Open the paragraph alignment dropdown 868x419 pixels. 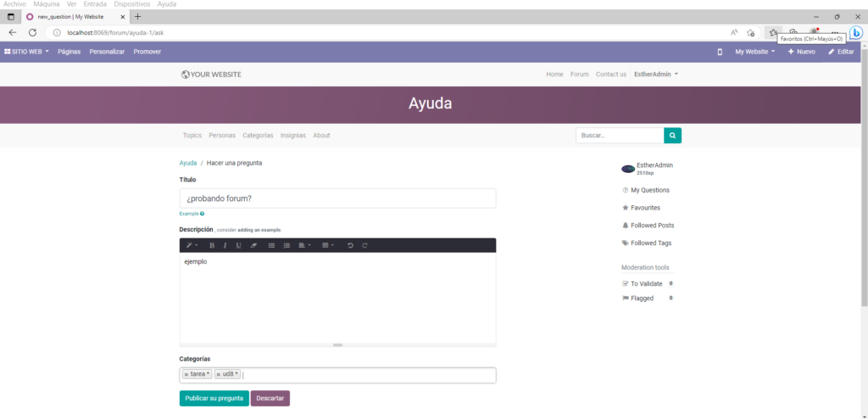305,245
